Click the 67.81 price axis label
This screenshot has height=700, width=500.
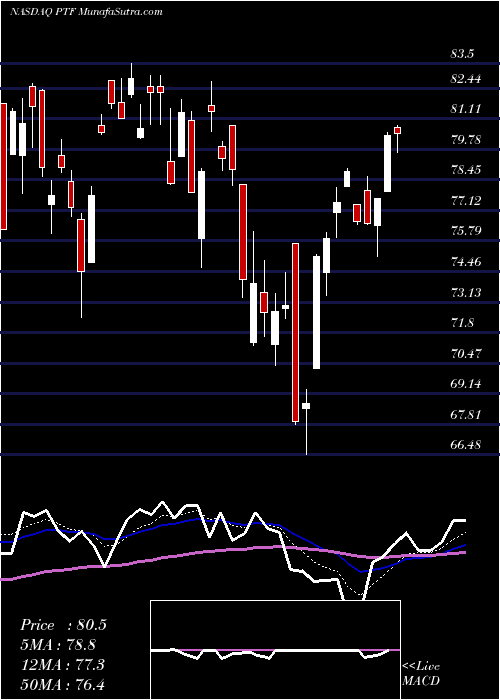pyautogui.click(x=466, y=415)
